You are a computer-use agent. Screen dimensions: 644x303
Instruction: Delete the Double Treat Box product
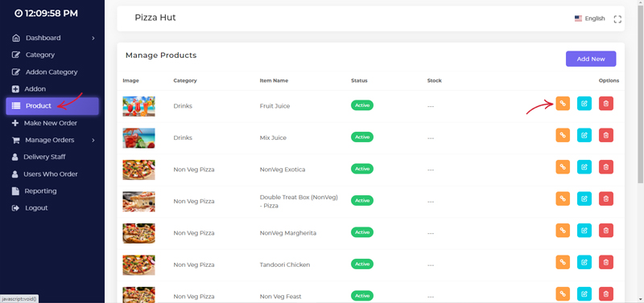(x=606, y=199)
